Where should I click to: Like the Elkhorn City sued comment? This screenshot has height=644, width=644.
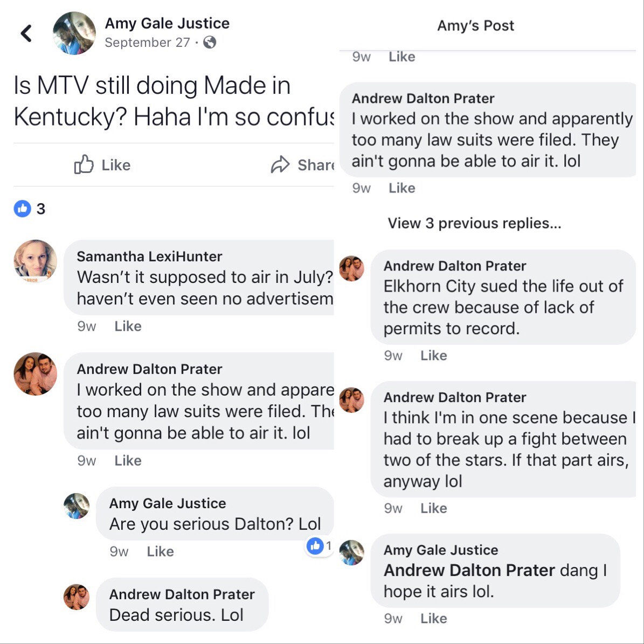point(434,355)
